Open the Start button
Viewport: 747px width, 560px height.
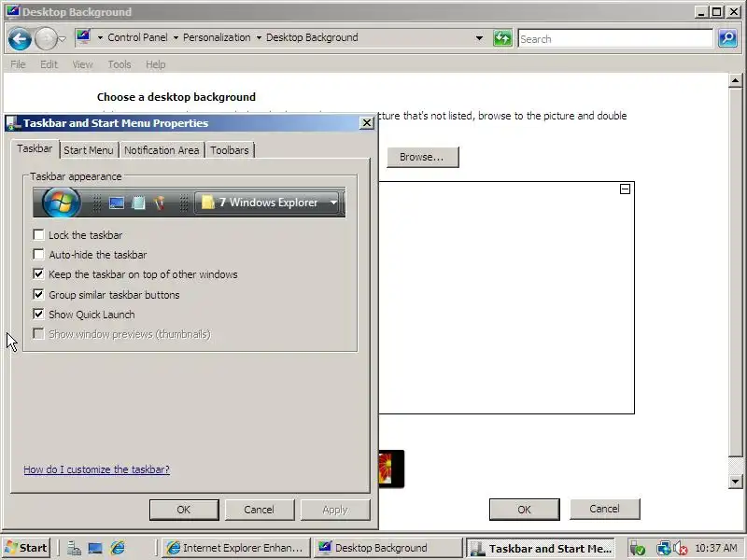(26, 548)
